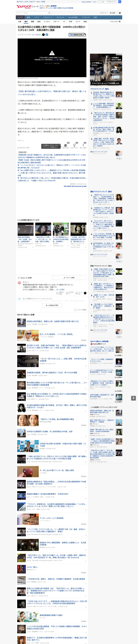
Task: Open magazine ranking item 「喫茶店で会ったらシクシク泣き始めて」
Action: coord(104,198)
